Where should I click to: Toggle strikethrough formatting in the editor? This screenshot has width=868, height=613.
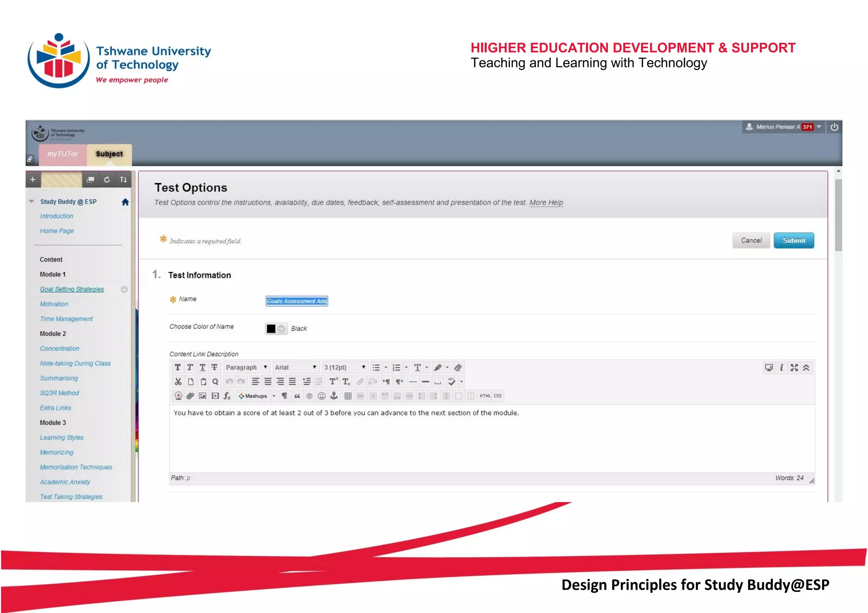(214, 367)
